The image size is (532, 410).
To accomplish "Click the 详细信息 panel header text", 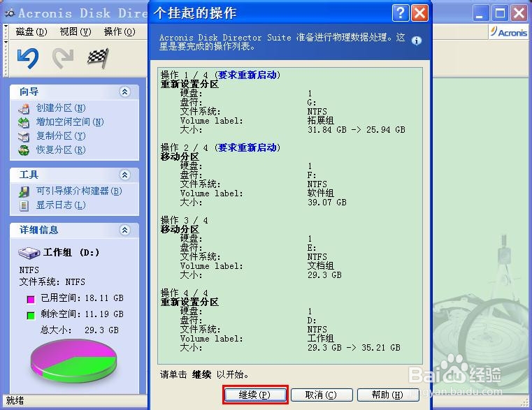I will [38, 230].
